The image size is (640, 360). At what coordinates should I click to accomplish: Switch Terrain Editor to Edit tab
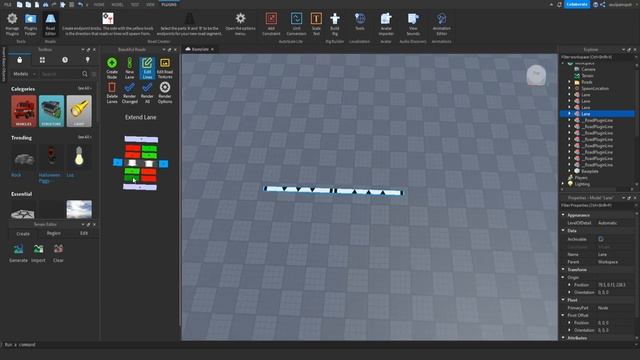click(84, 233)
